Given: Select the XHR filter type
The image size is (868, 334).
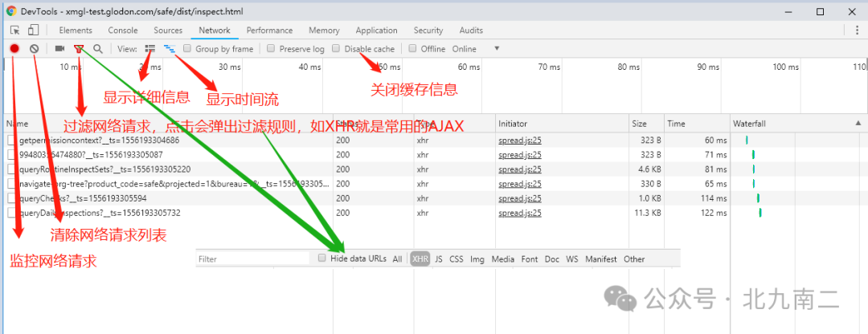Looking at the screenshot, I should [x=420, y=259].
